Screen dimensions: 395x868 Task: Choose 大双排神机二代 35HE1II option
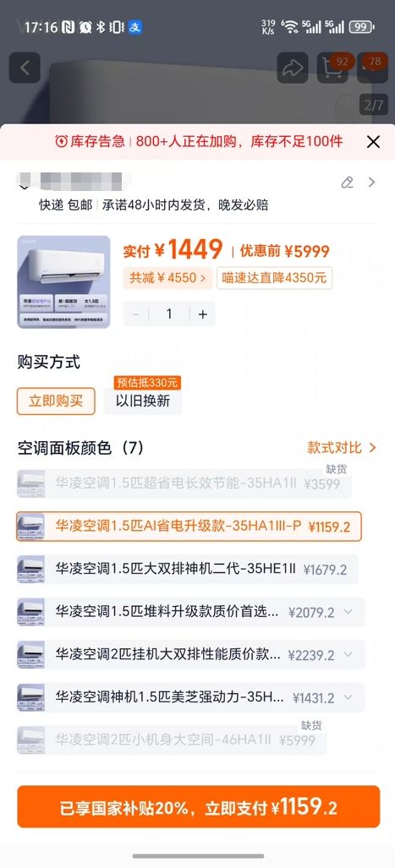187,569
